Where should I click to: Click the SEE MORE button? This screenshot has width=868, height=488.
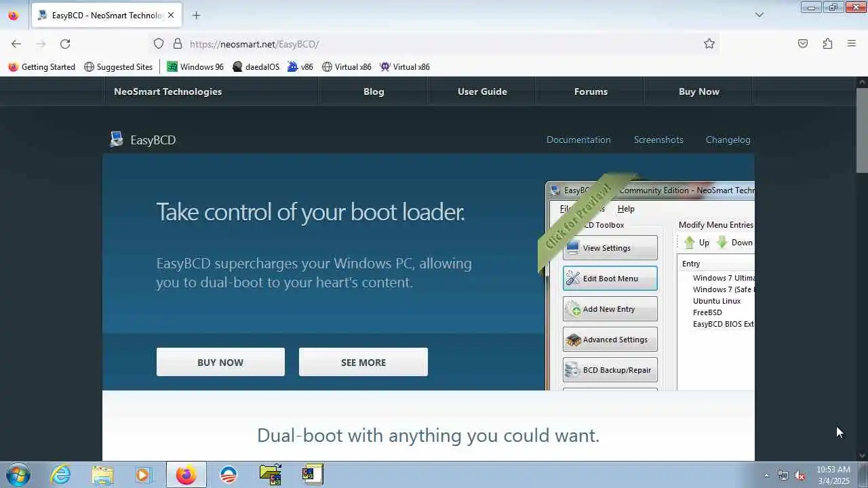363,362
